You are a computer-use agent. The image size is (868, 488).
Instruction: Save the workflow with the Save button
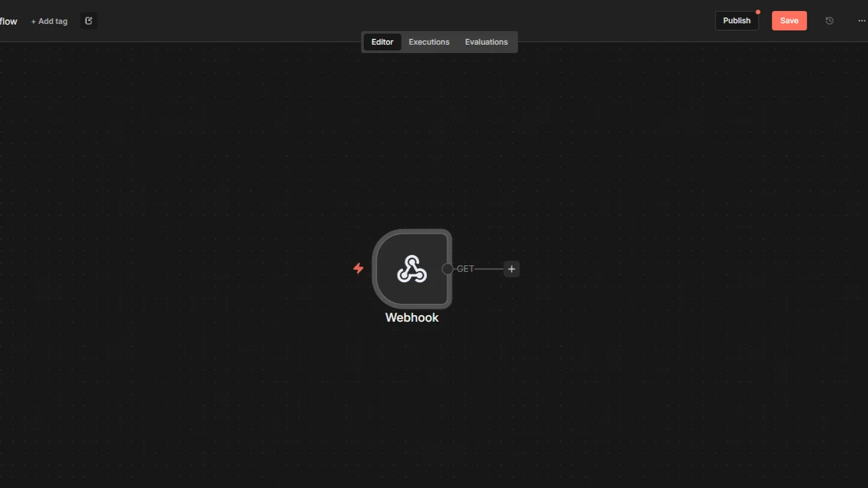[x=789, y=21]
